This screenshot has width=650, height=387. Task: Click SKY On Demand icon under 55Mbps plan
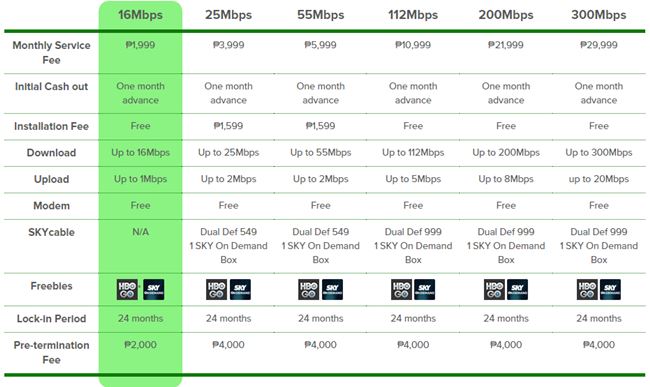coord(332,290)
